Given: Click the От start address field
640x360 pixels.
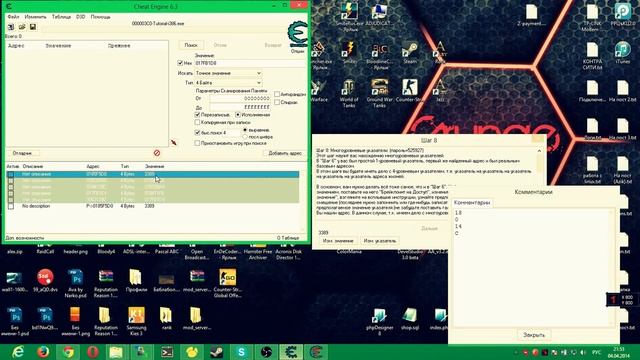Looking at the screenshot, I should click(x=240, y=98).
